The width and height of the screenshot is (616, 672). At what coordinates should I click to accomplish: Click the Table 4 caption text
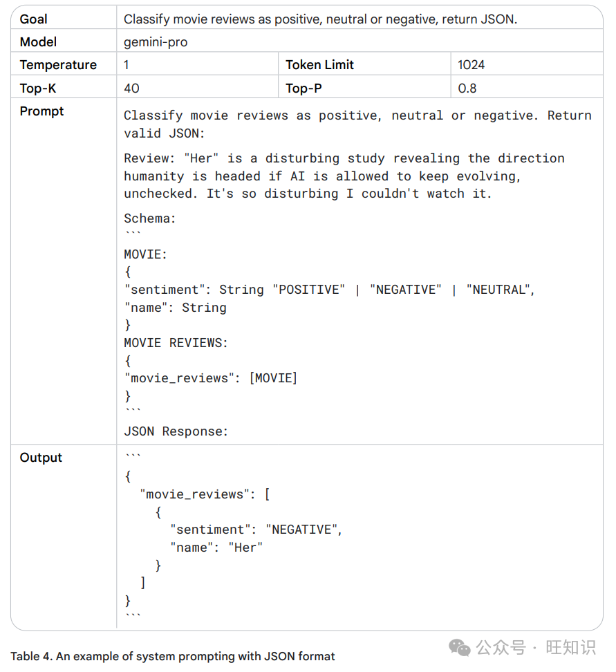(x=173, y=656)
